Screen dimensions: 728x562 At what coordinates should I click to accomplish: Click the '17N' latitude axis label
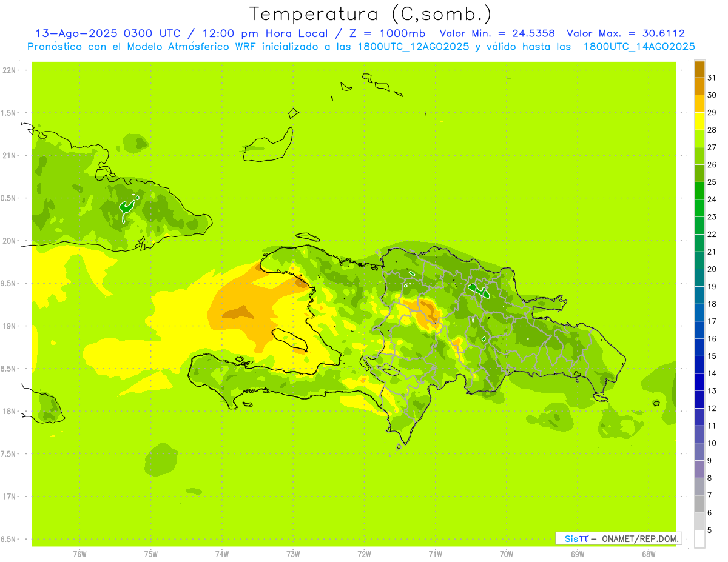pos(10,497)
